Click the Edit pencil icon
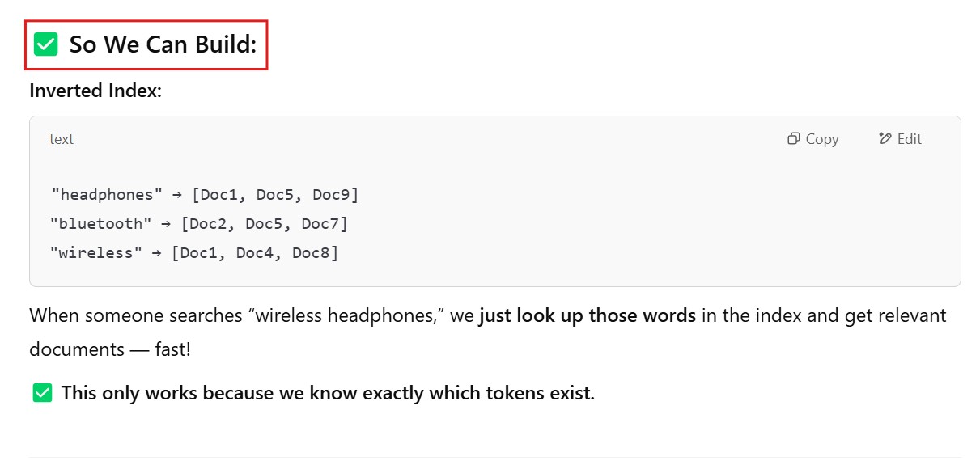Viewport: 980px width, 465px height. pos(885,139)
